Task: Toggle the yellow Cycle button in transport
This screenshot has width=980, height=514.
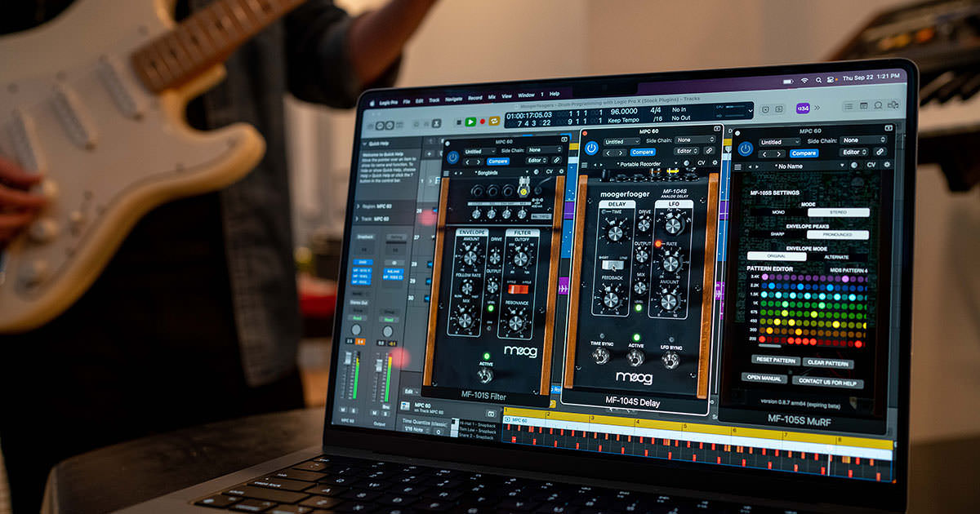Action: (x=494, y=121)
